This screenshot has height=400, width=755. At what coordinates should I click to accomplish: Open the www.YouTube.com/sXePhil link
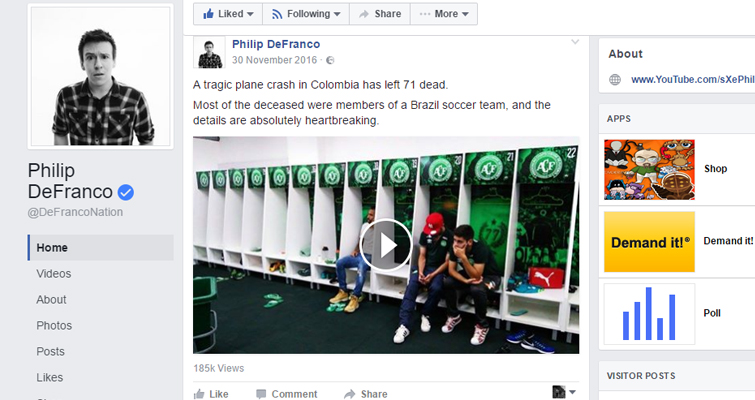pos(692,80)
